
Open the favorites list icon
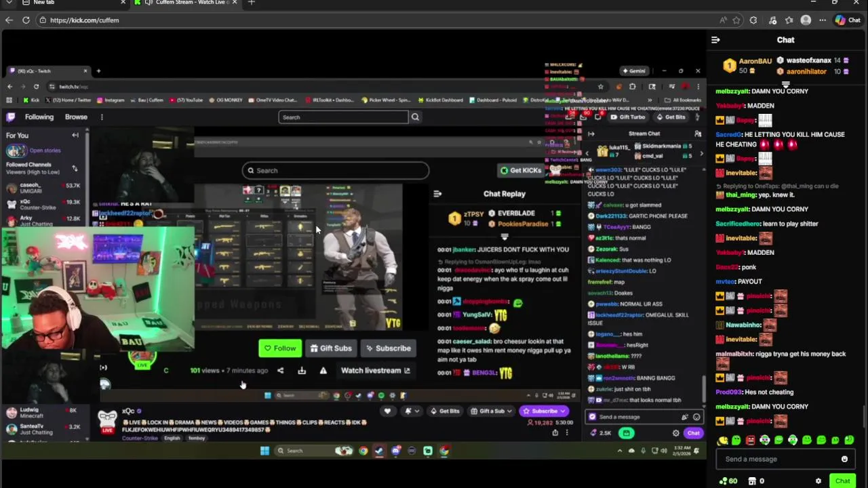[789, 20]
